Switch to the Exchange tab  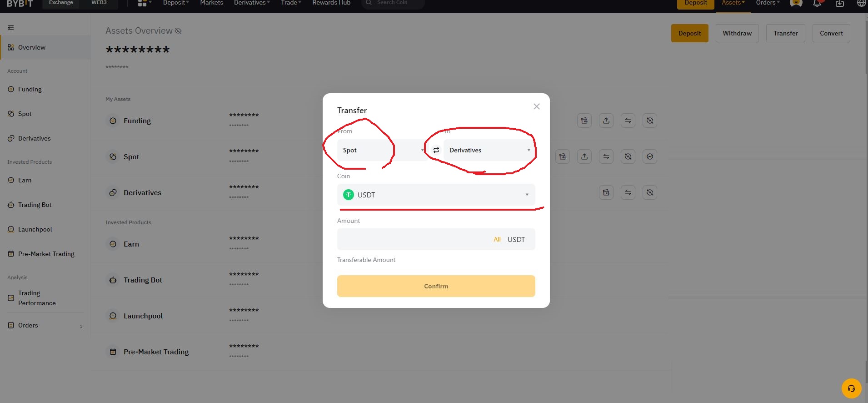(x=61, y=3)
